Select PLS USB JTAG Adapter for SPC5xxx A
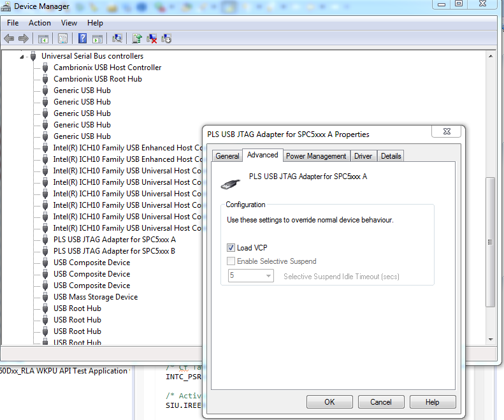The height and width of the screenshot is (420, 504). click(115, 240)
